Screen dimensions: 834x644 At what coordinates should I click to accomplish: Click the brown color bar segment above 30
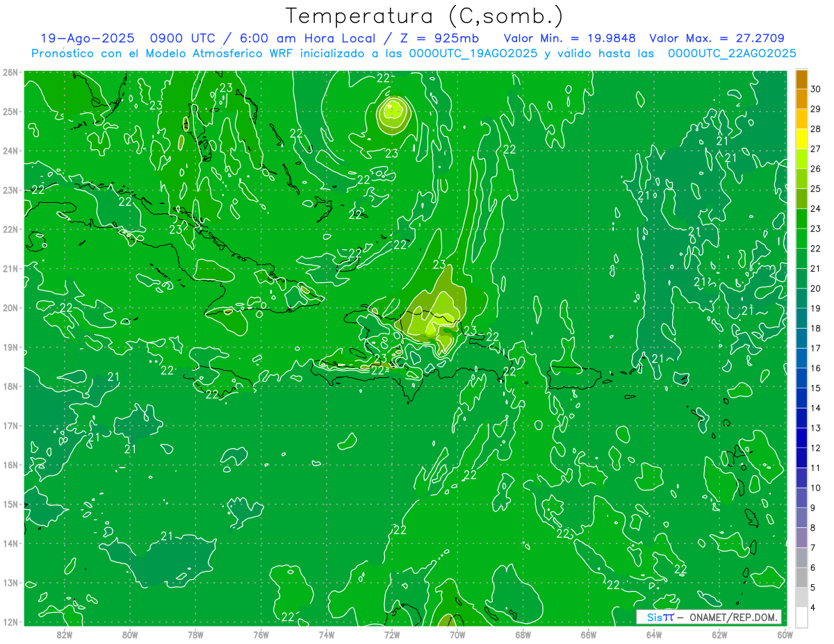click(801, 79)
